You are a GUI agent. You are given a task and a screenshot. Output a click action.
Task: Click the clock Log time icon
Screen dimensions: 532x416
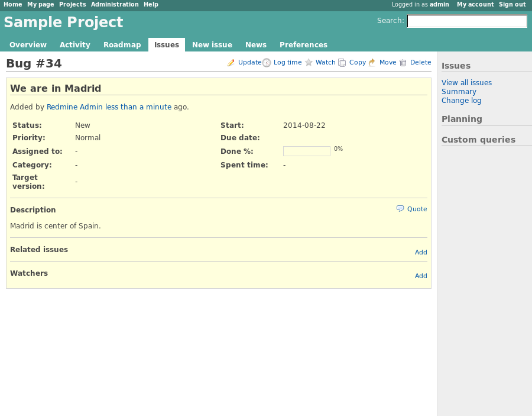[267, 63]
